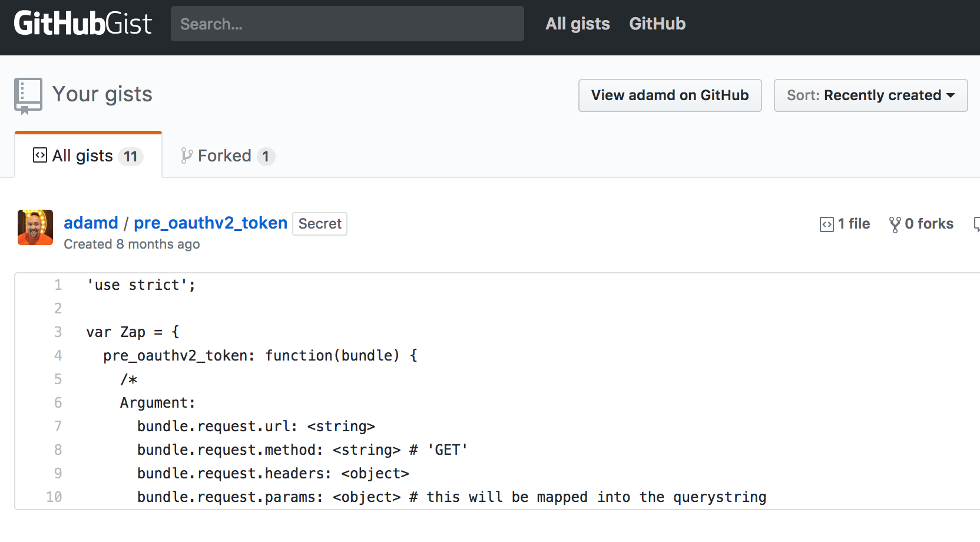Click the pre_oauthv2_token: function(bundle) code line
Image resolution: width=980 pixels, height=542 pixels.
[x=260, y=356]
